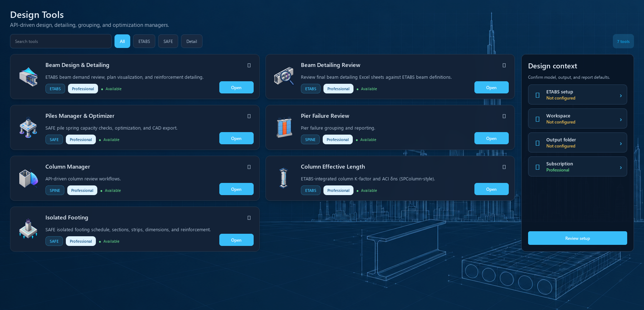
Task: Click the Beam Design & Detailing tool icon
Action: pos(29,77)
